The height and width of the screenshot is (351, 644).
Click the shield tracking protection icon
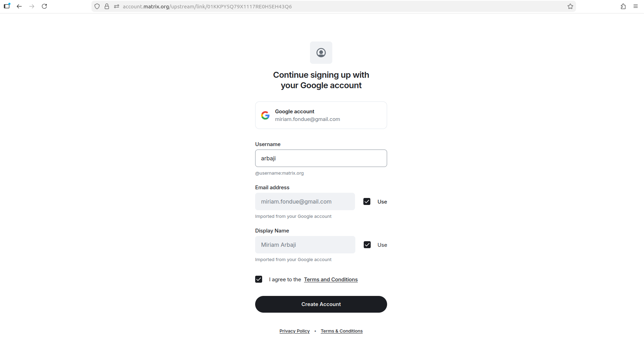(97, 6)
